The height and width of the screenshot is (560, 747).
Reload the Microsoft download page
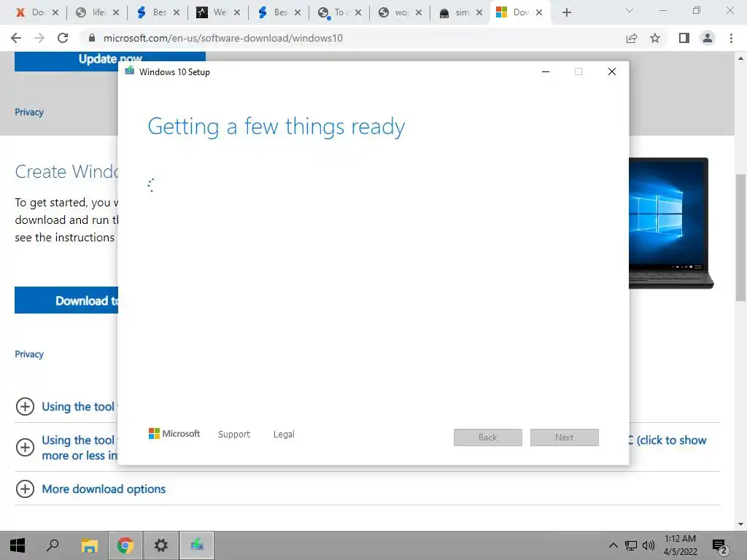pos(63,38)
